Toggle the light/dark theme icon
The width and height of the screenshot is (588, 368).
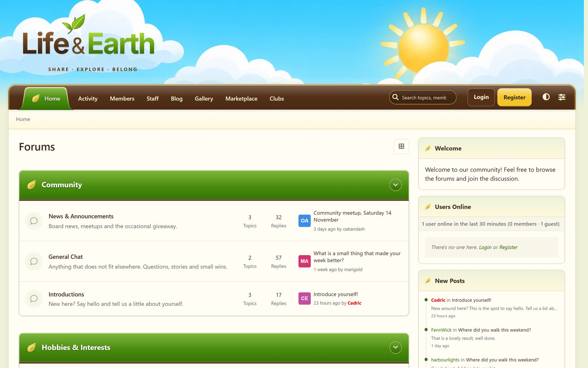546,97
